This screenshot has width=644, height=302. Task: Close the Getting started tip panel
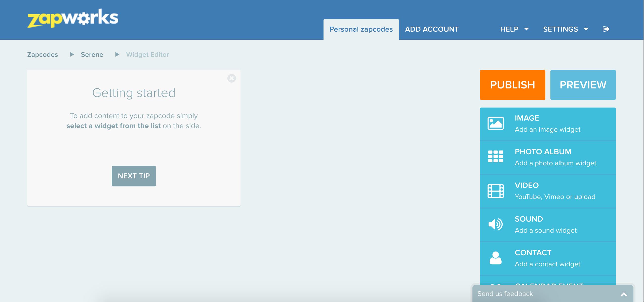pyautogui.click(x=231, y=78)
